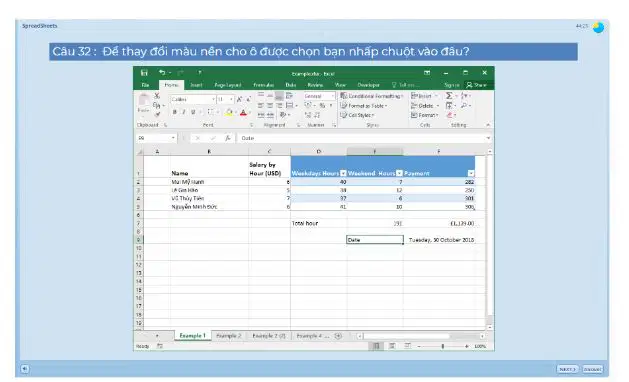
Task: Click the Tell me search box
Action: pos(405,85)
